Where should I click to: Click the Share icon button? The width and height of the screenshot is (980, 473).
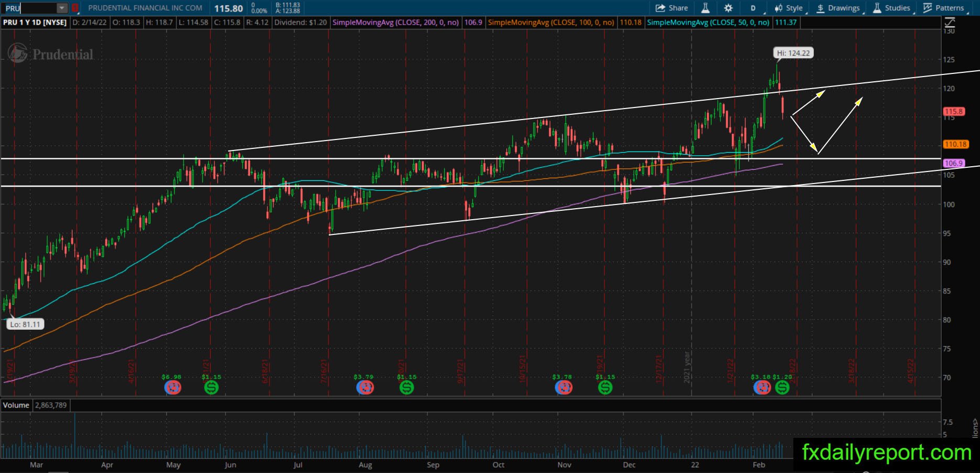[x=672, y=8]
